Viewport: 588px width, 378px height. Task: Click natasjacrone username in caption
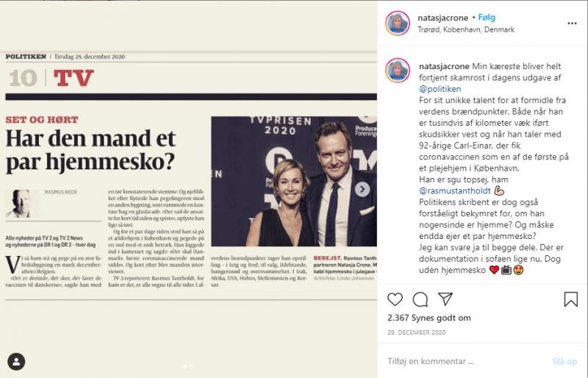[444, 66]
